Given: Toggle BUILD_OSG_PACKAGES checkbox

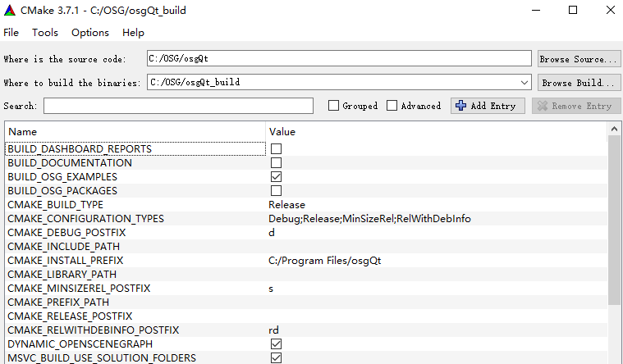Looking at the screenshot, I should (276, 190).
